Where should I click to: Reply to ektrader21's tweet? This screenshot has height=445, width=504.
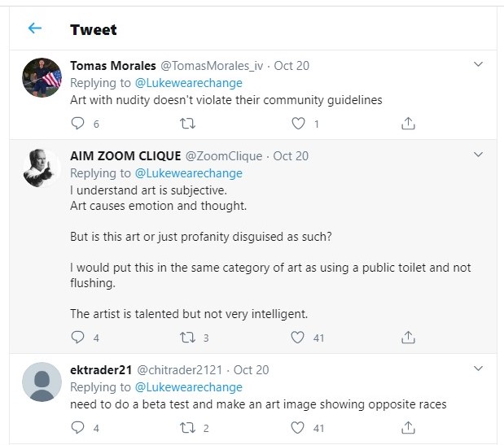tap(78, 427)
